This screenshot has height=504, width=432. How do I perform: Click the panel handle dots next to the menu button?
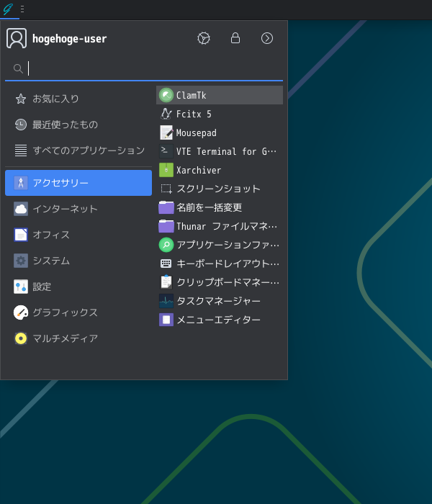pyautogui.click(x=22, y=9)
